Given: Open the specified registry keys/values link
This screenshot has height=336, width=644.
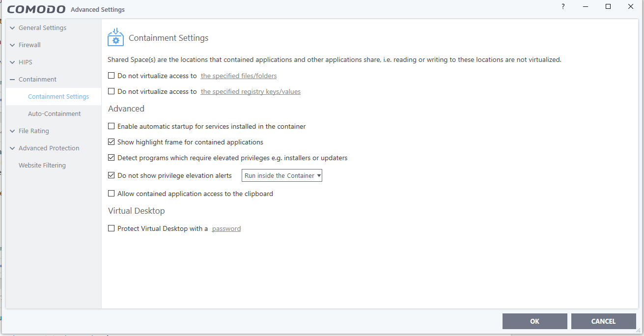Looking at the screenshot, I should [x=251, y=91].
